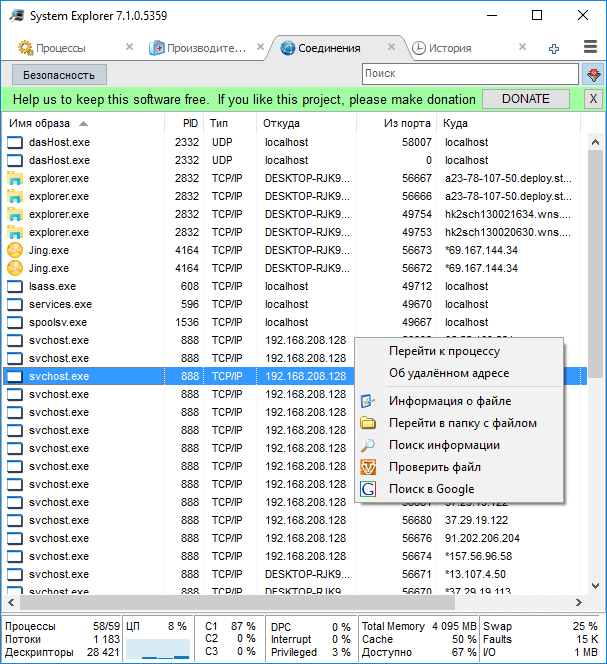The width and height of the screenshot is (607, 664).
Task: Click destination *157.56.96.58
Action: coord(478,556)
